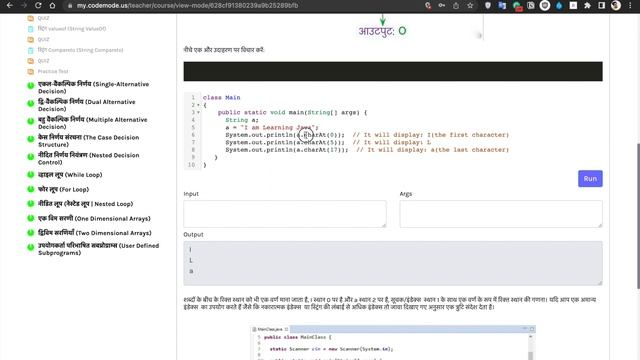Click green circle beside Nested Loop
The width and height of the screenshot is (640, 360).
(31, 204)
